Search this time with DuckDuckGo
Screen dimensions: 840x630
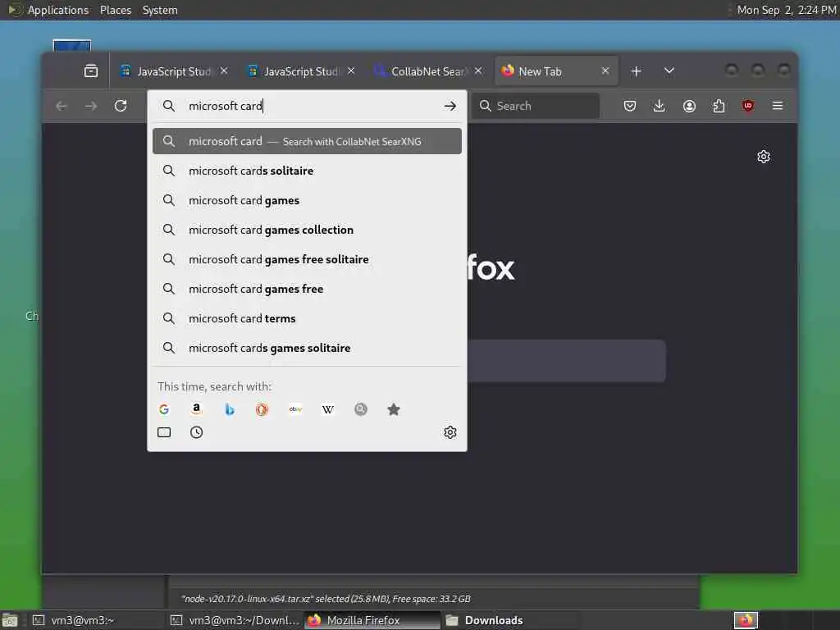pyautogui.click(x=262, y=410)
